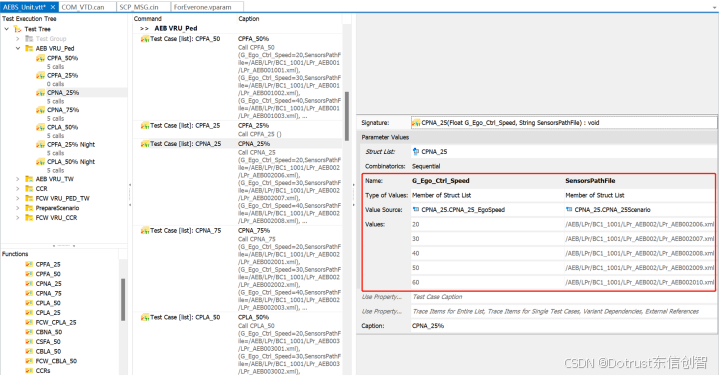Image resolution: width=719 pixels, height=376 pixels.
Task: Click the Functions panel vertical scrollbar
Action: click(x=123, y=299)
